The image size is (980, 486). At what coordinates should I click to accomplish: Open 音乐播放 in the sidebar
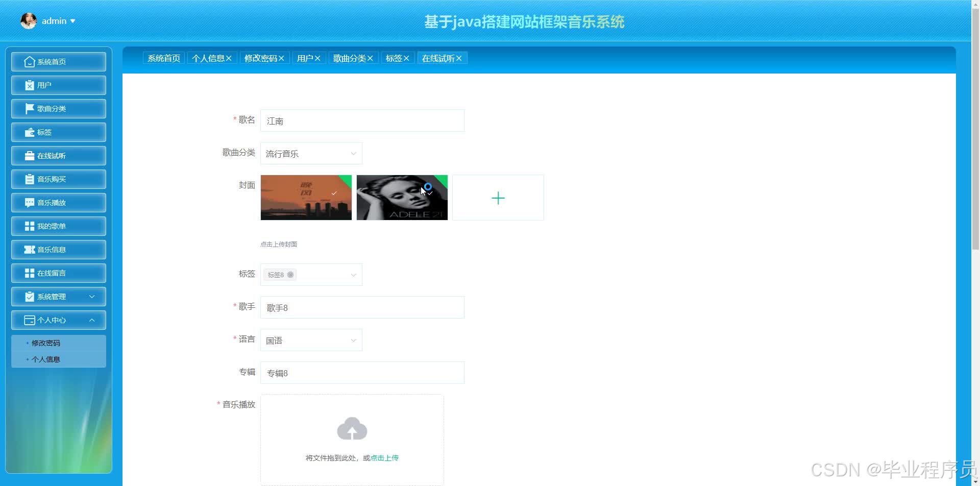click(59, 203)
